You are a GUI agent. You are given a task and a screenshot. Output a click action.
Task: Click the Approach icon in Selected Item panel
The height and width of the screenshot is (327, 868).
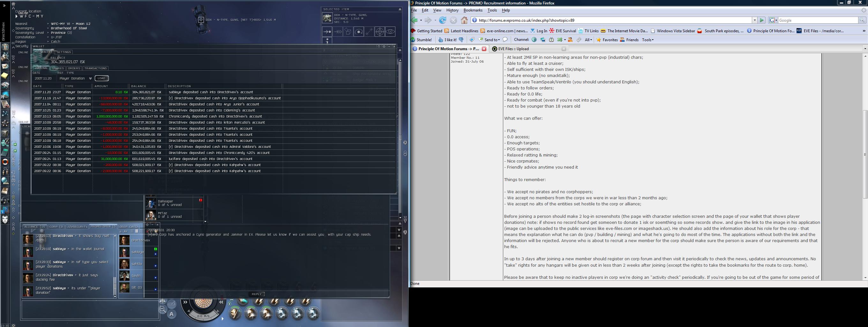pos(327,32)
